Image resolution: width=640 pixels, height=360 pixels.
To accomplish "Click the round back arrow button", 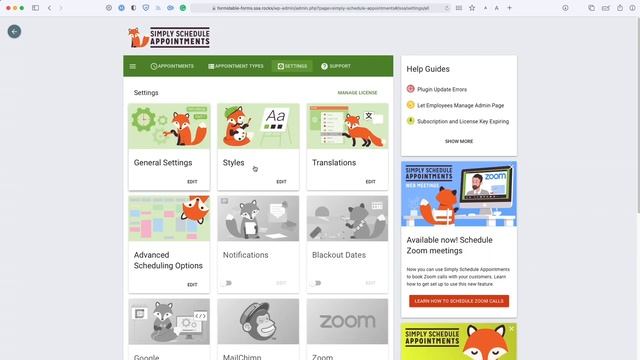I will point(14,31).
